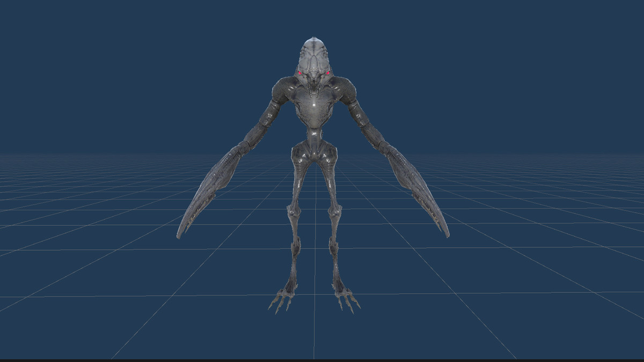Click the grid floor between the feet
Viewport: 644px width, 362px height.
[314, 300]
